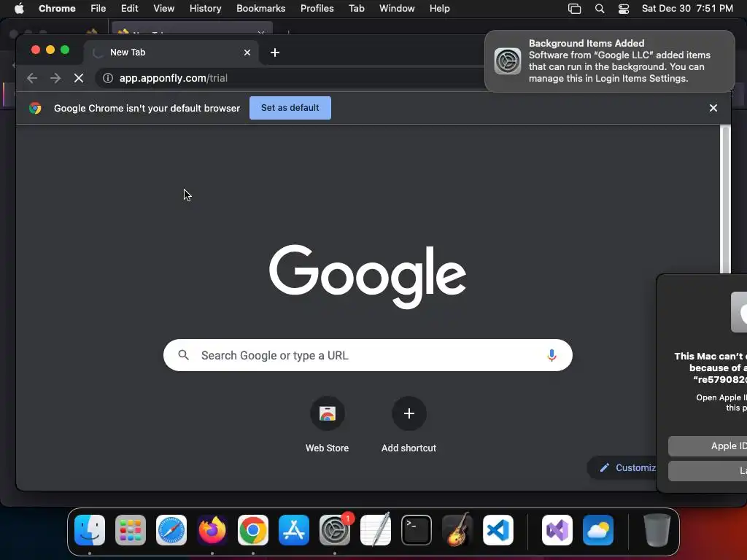747x560 pixels.
Task: Launch Firefox from the Dock
Action: point(212,530)
